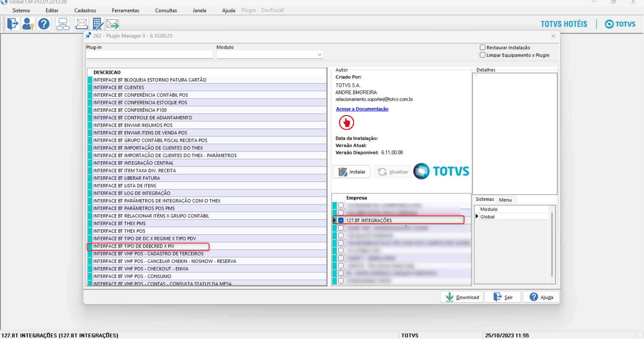Click the red hand pointer icon
644x339 pixels.
346,123
